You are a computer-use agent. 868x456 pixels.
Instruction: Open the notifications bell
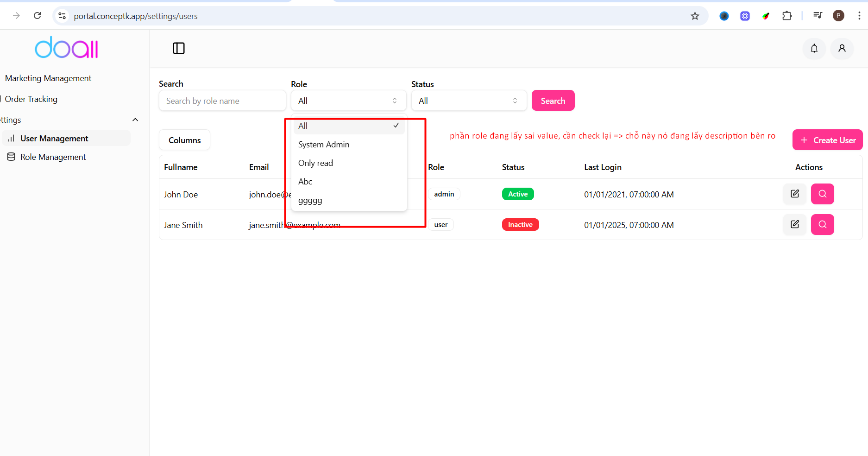[814, 48]
